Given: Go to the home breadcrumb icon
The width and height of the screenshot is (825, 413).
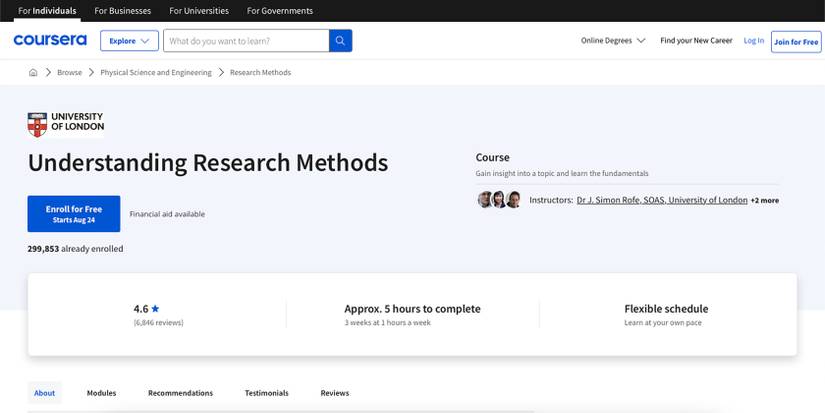Looking at the screenshot, I should coord(33,73).
